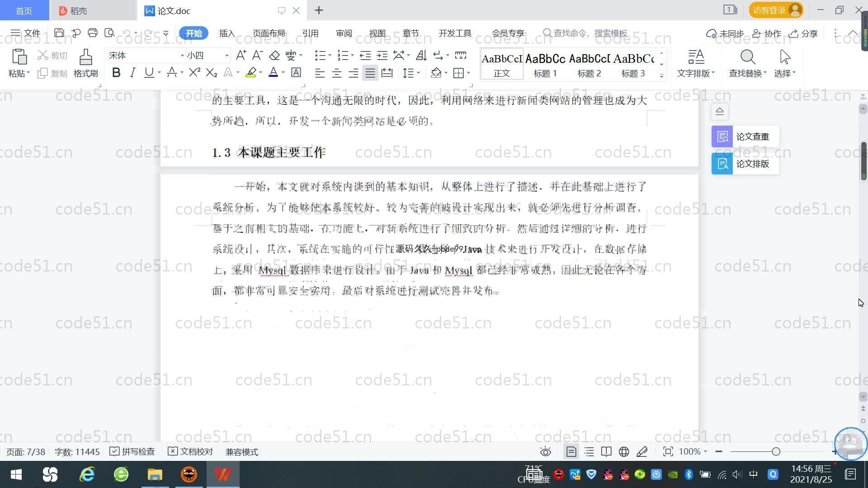This screenshot has height=488, width=868.
Task: Click vertical scrollbar down arrow
Action: 863,397
